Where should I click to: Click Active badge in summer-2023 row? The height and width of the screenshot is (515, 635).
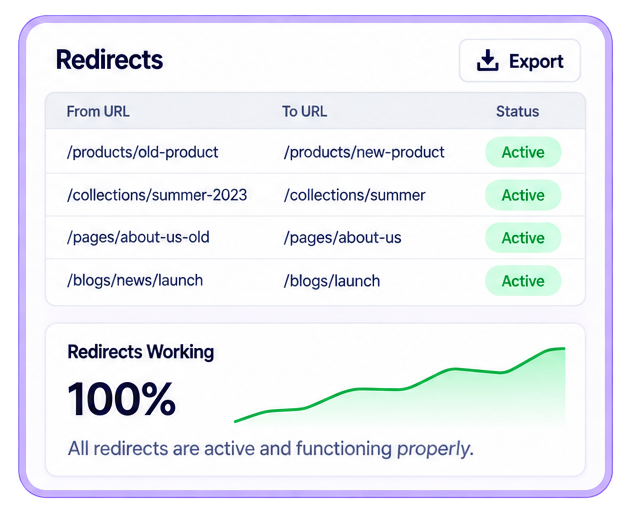tap(523, 195)
